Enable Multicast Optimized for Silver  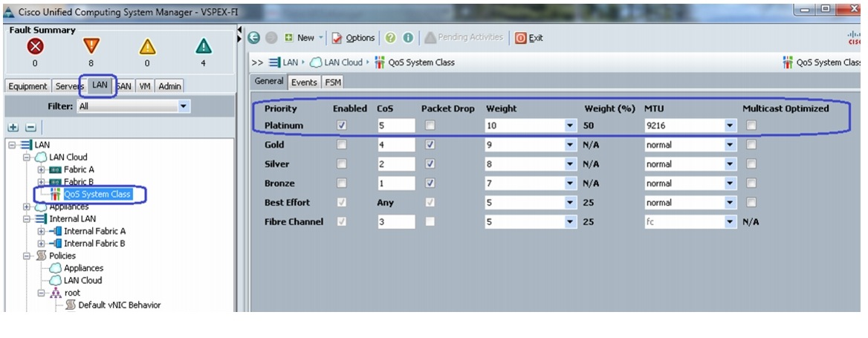751,163
